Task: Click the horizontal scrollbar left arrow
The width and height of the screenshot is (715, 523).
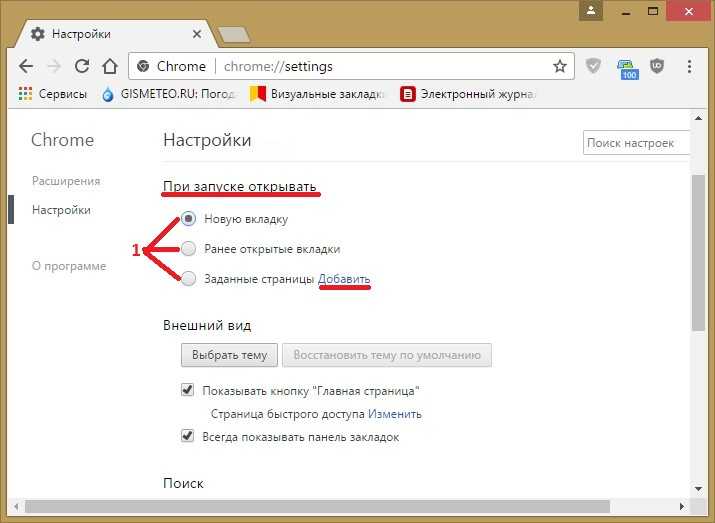Action: [16, 506]
